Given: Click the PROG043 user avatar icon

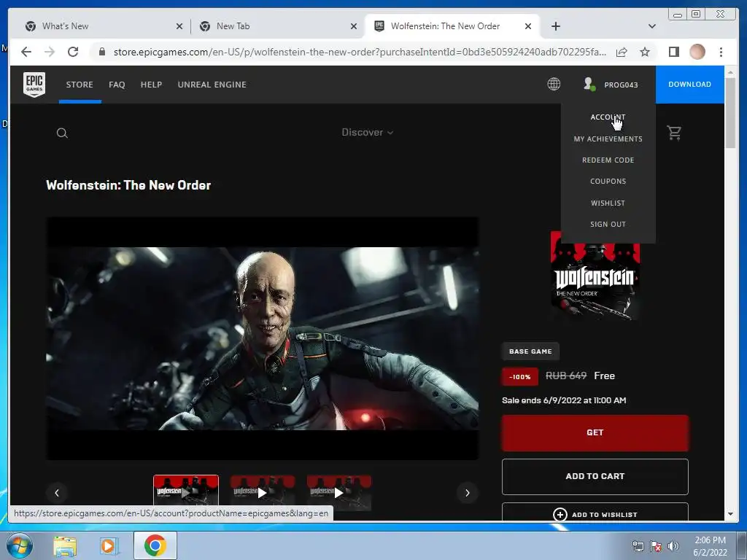Looking at the screenshot, I should [589, 85].
